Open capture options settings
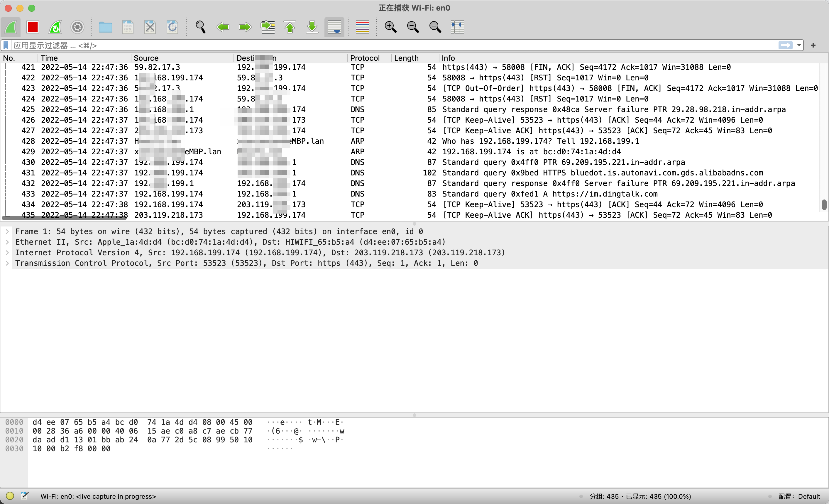This screenshot has height=504, width=829. pyautogui.click(x=77, y=27)
